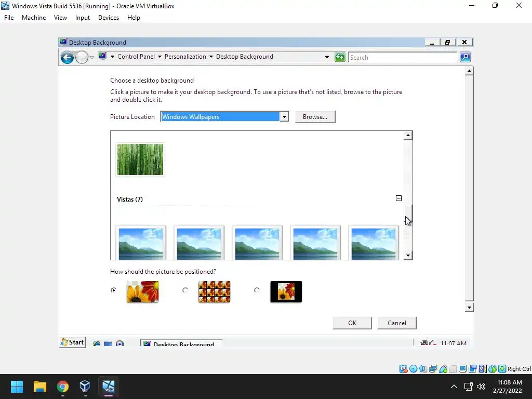
Task: Confirm with the OK button
Action: (352, 323)
